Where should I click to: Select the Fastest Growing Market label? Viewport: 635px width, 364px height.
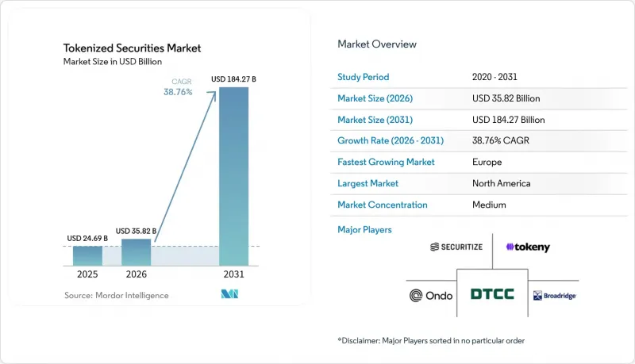[386, 162]
